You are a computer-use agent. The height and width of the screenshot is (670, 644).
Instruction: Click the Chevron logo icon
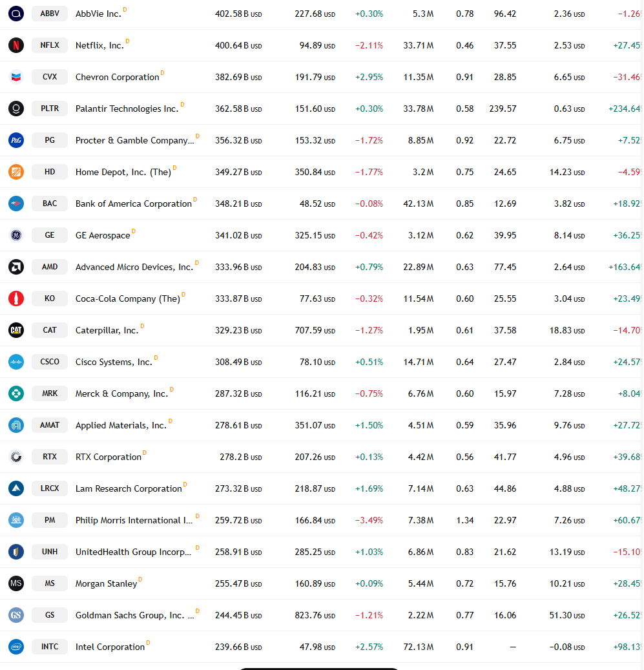(16, 77)
